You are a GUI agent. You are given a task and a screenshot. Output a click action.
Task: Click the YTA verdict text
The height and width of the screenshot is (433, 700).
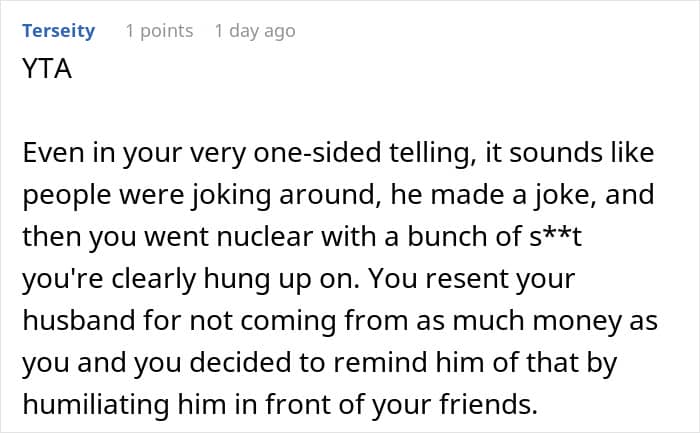(x=47, y=69)
